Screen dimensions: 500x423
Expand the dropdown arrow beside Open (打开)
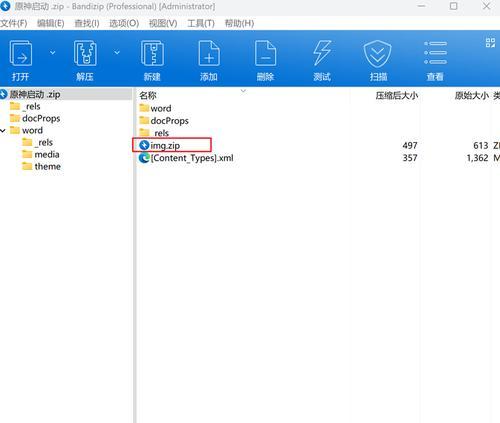point(53,52)
